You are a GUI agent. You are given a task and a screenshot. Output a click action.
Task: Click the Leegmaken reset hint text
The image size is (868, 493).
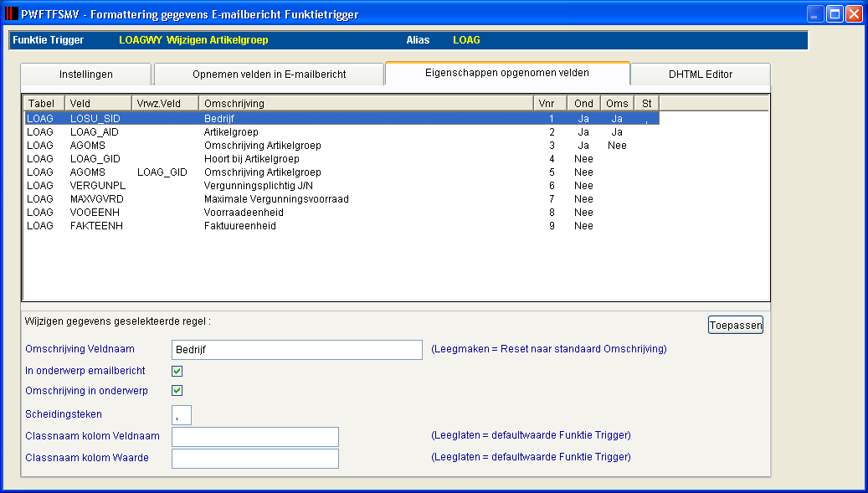tap(549, 349)
